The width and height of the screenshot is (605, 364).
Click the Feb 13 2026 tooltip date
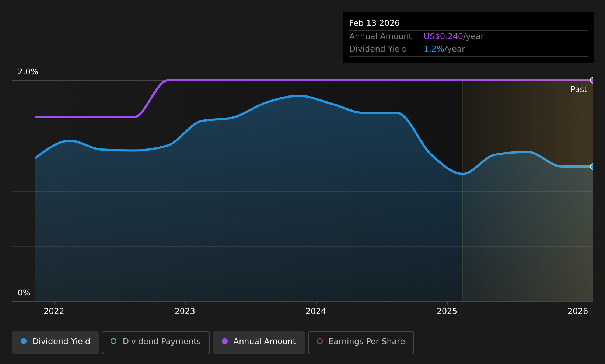point(374,23)
